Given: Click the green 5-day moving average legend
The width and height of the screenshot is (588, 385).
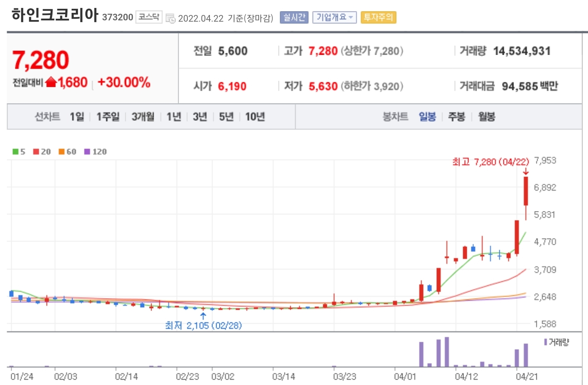Looking at the screenshot, I should pyautogui.click(x=19, y=152).
